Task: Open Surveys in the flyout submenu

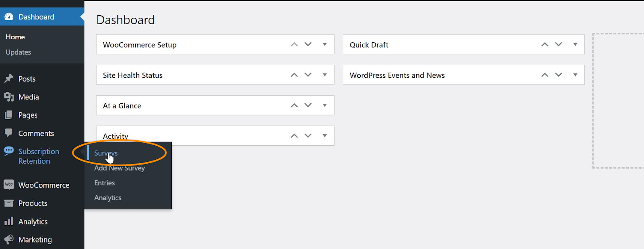Action: tap(106, 153)
